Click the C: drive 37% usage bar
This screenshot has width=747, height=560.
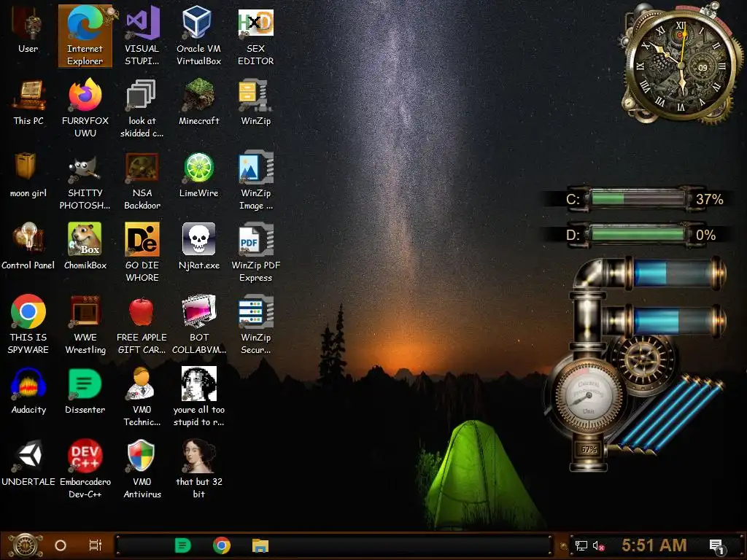point(638,199)
